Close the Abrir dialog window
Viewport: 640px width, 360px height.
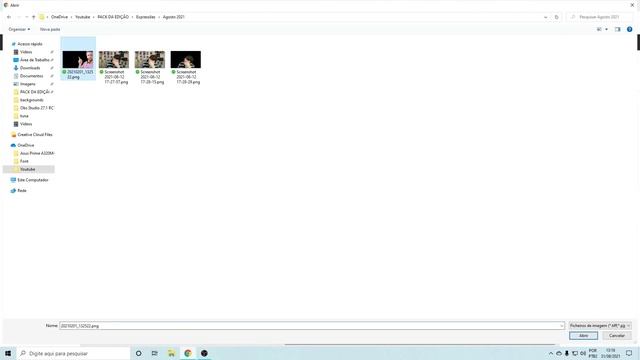(632, 5)
